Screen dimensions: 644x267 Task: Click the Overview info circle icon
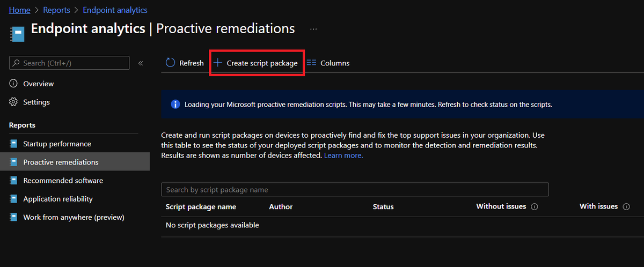(13, 84)
